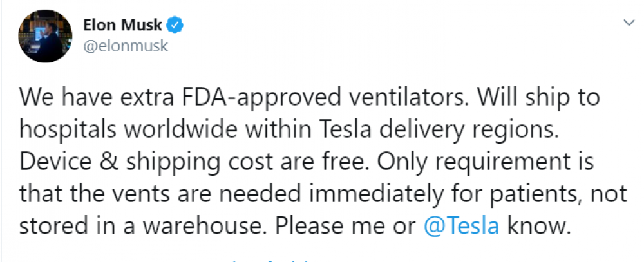Click the words 'Please me or' in tweet

pyautogui.click(x=346, y=225)
